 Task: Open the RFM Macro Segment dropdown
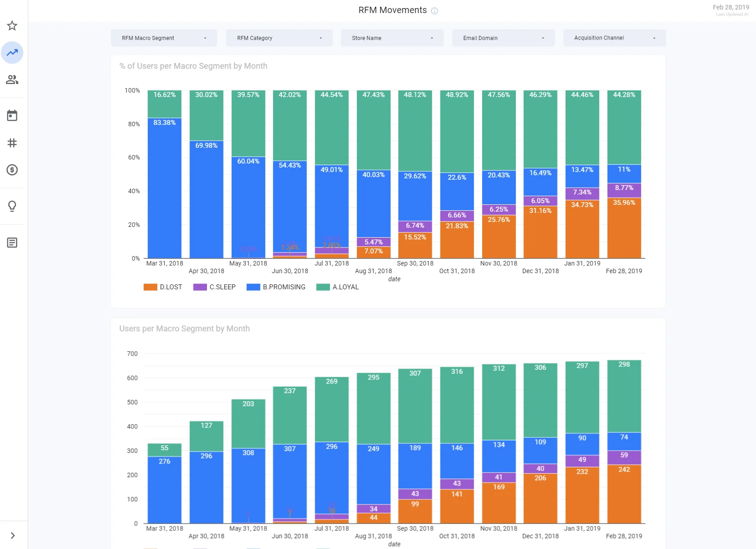click(164, 38)
